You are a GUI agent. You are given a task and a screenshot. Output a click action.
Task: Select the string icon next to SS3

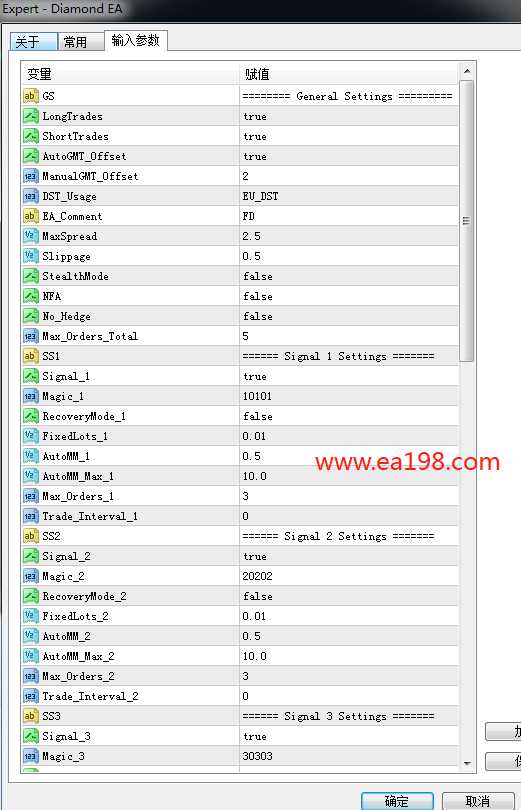pos(30,716)
